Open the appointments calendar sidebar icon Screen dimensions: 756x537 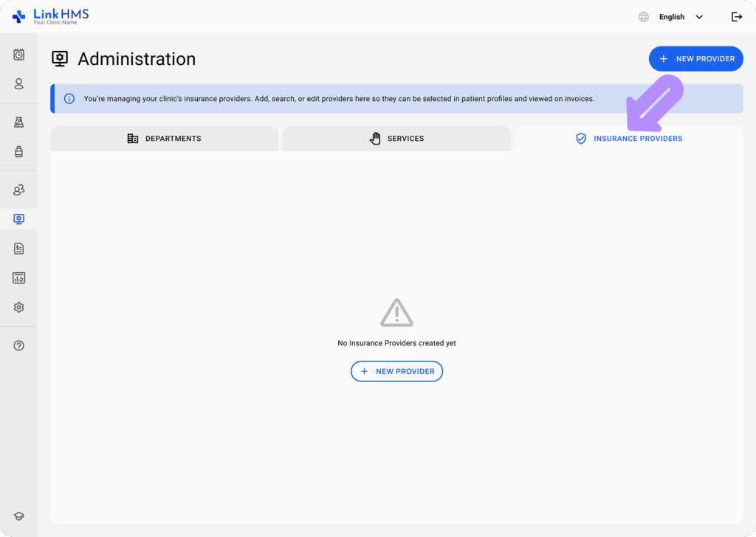click(x=19, y=55)
